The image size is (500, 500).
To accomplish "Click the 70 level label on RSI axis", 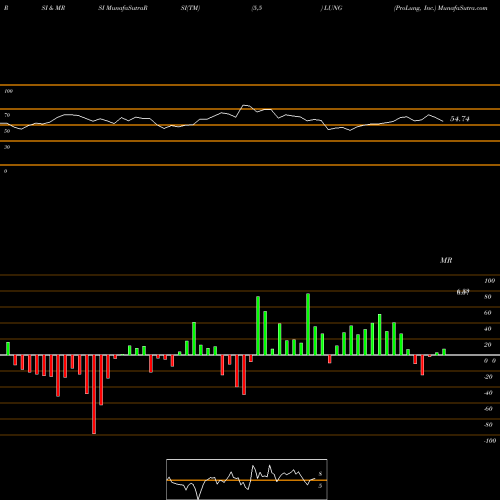I will (7, 115).
